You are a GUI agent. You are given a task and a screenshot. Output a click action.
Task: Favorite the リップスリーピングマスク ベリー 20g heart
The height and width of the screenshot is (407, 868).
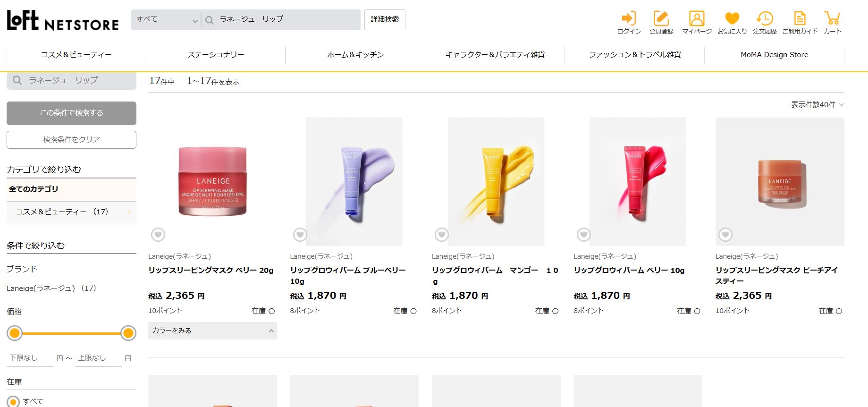point(158,234)
